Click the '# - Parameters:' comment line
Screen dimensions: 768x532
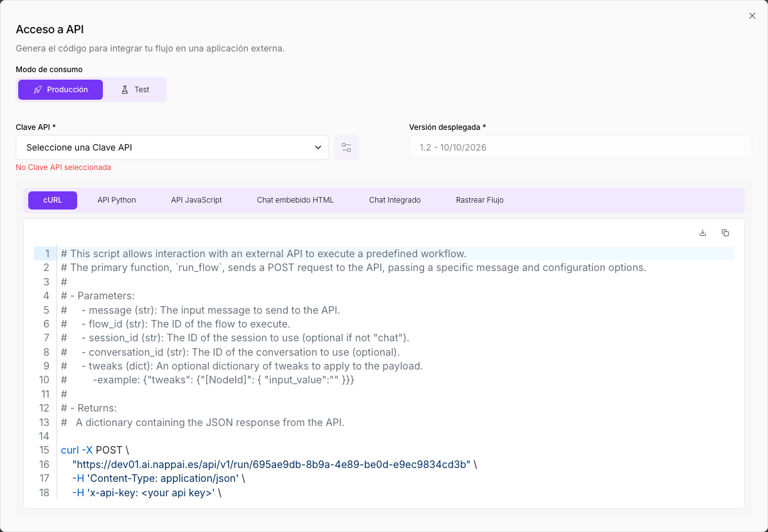[98, 295]
